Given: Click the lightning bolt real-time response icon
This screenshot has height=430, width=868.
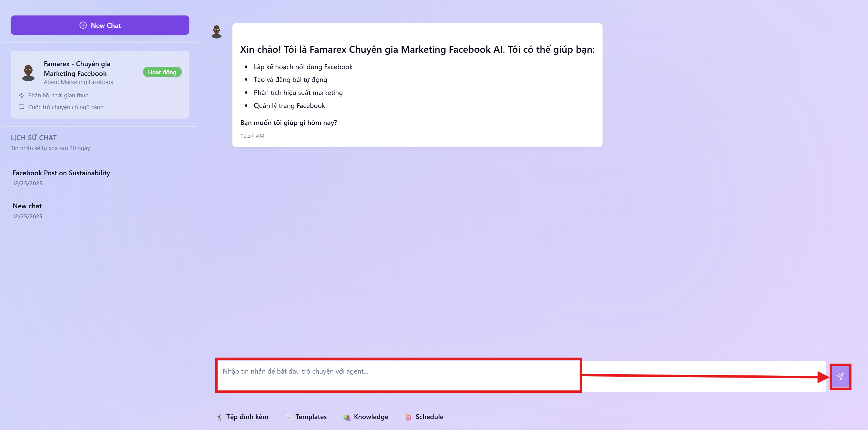Looking at the screenshot, I should click(22, 95).
